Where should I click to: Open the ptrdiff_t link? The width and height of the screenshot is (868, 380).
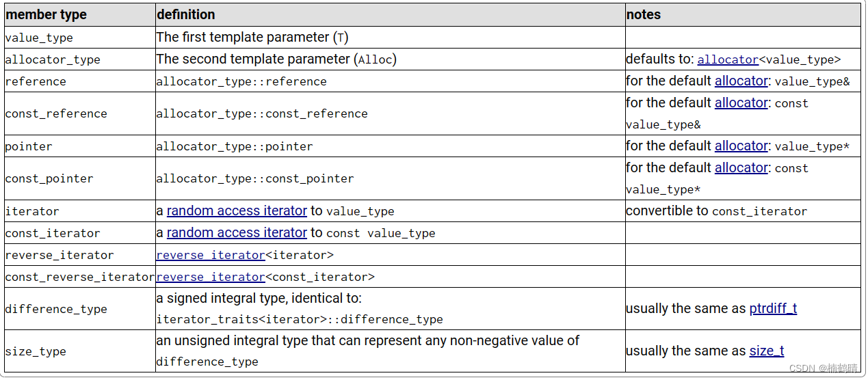[773, 309]
